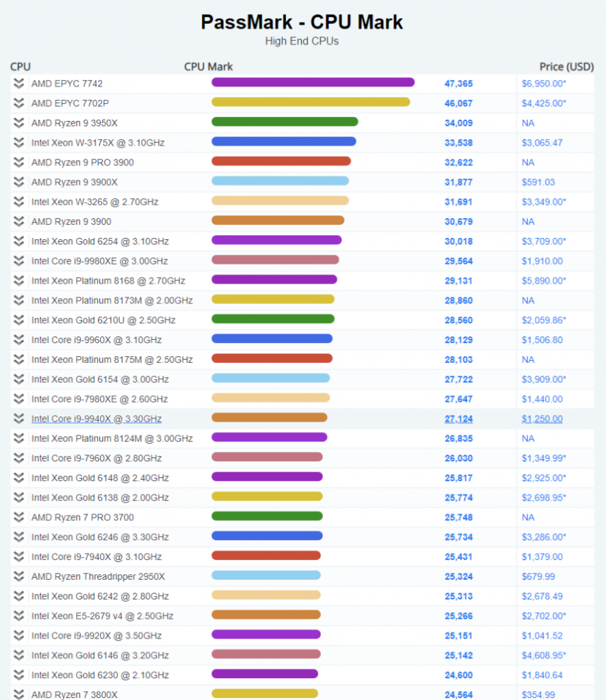
Task: Expand chevron beside AMD Ryzen Threadripper 2950X
Action: 18,576
